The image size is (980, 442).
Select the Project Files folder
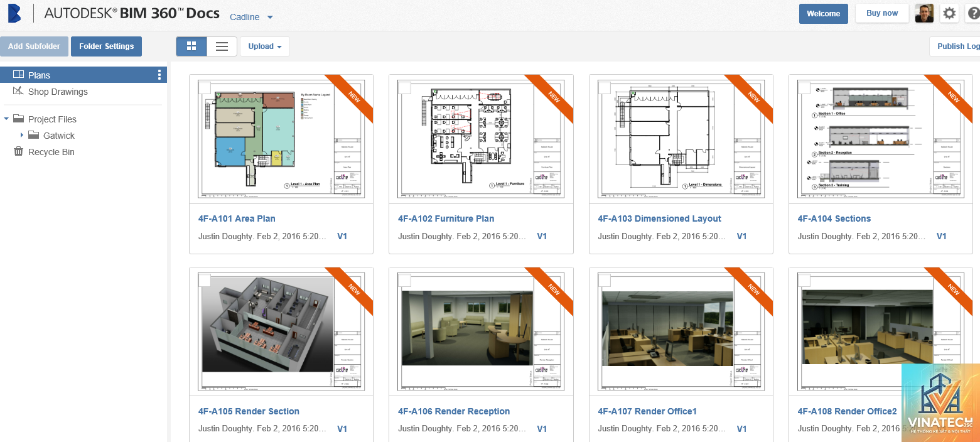pyautogui.click(x=52, y=119)
